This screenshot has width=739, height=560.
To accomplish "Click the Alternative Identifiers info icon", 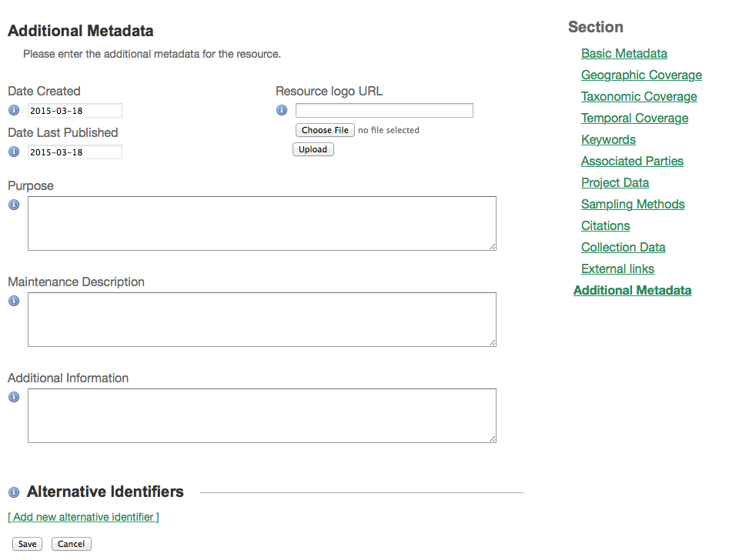I will coord(13,492).
